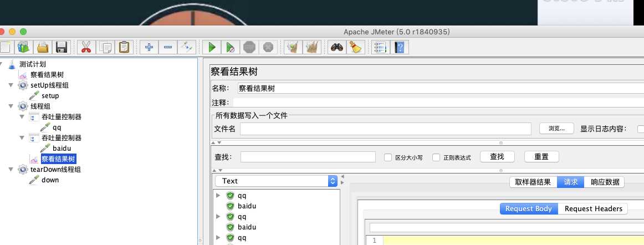Select the qq sampler in the test tree
The width and height of the screenshot is (644, 245).
point(57,127)
